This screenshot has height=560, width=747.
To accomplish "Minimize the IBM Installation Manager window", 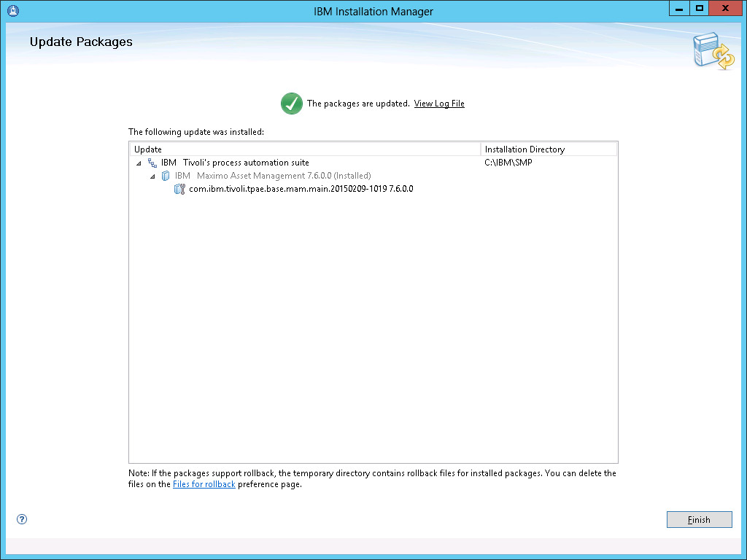I will (679, 9).
